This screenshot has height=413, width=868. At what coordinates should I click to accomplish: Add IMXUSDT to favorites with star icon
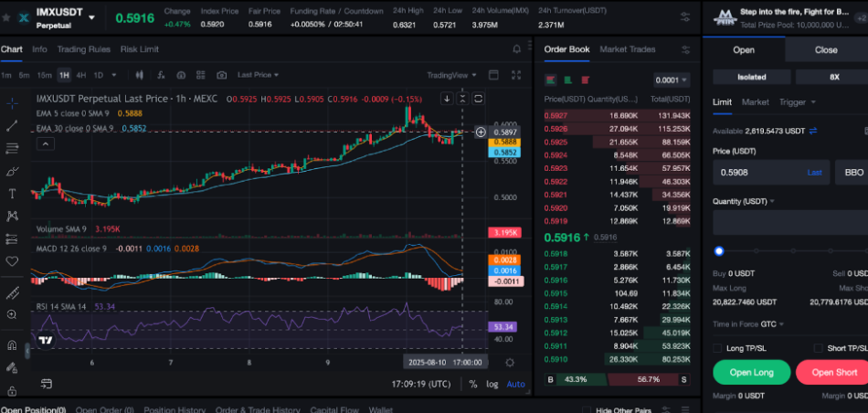[6, 17]
